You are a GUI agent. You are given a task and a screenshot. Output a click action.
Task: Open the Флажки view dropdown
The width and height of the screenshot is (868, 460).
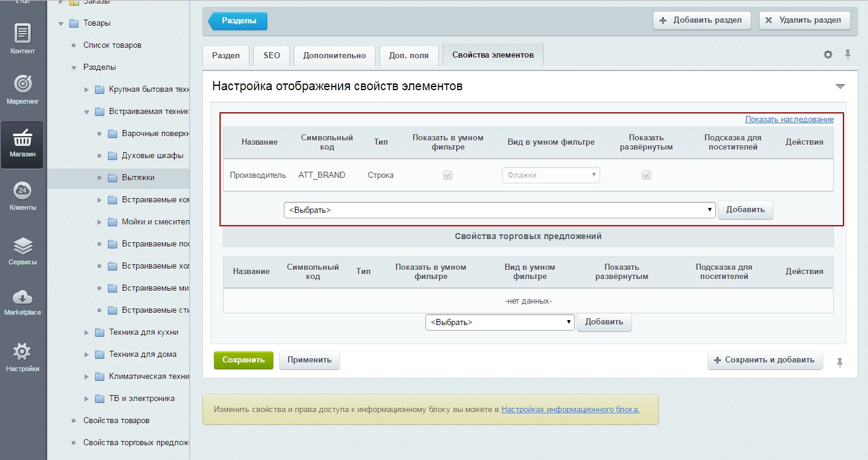click(550, 175)
